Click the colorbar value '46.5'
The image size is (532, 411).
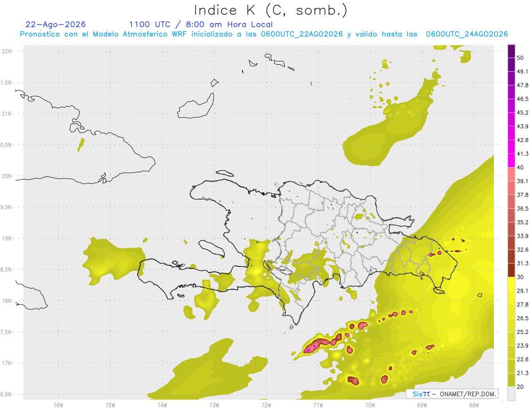[x=523, y=99]
